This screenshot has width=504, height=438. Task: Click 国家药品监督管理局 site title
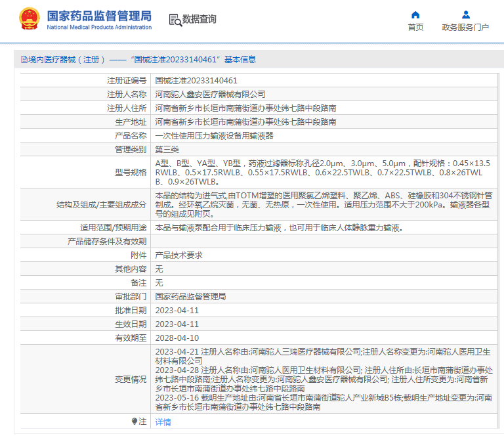click(99, 16)
